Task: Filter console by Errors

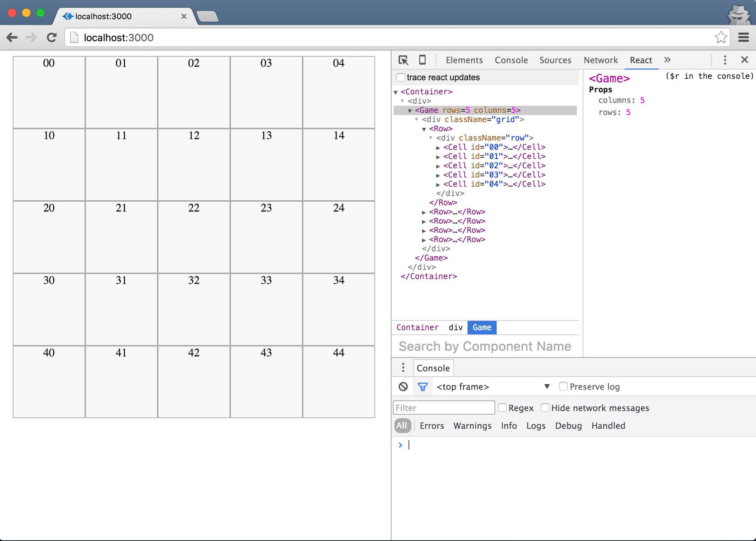Action: (x=432, y=426)
